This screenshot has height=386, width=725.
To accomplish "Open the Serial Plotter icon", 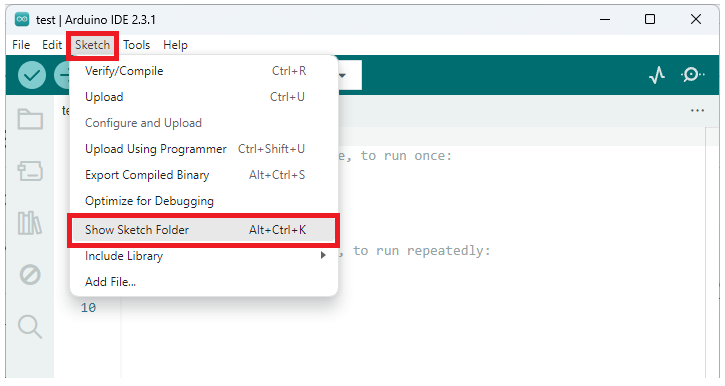I will pos(657,74).
